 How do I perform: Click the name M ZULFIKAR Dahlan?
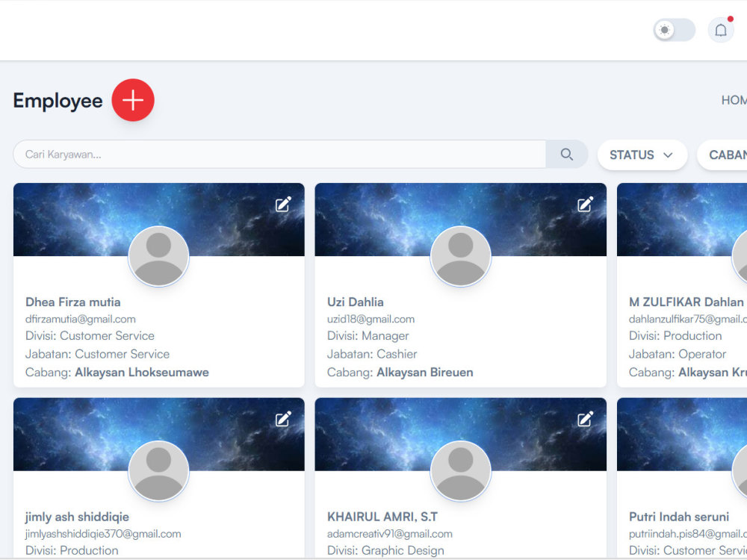coord(686,302)
